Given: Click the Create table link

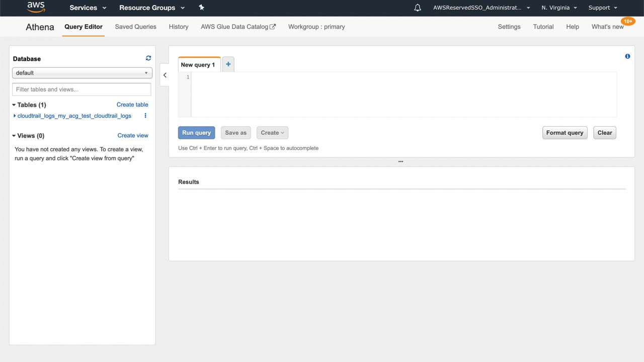Looking at the screenshot, I should (x=132, y=105).
